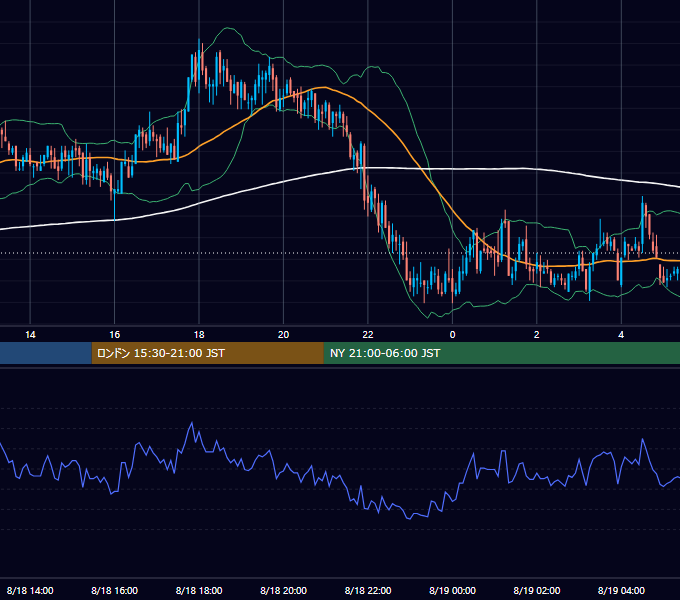This screenshot has width=680, height=600.
Task: Click the hour label 14 on price chart axis
Action: click(x=30, y=335)
